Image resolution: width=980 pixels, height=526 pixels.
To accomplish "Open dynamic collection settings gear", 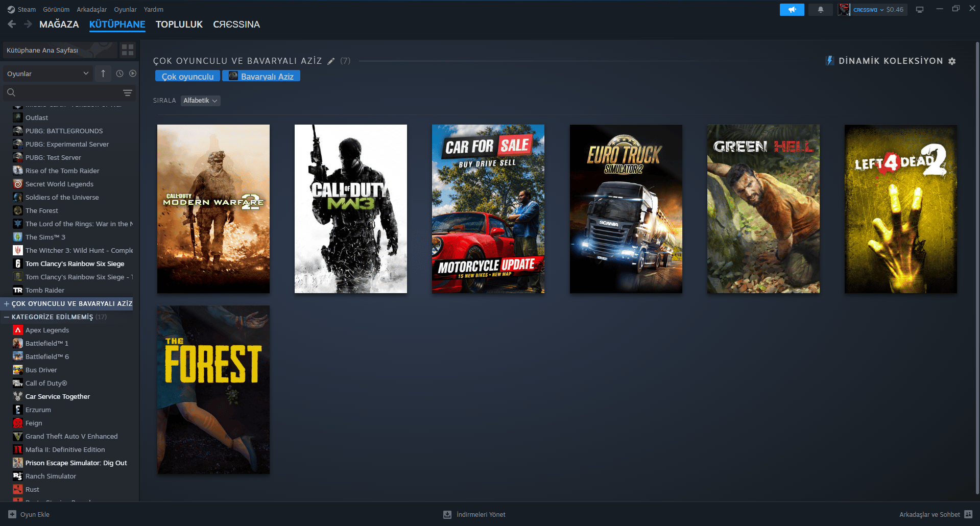I will [952, 61].
